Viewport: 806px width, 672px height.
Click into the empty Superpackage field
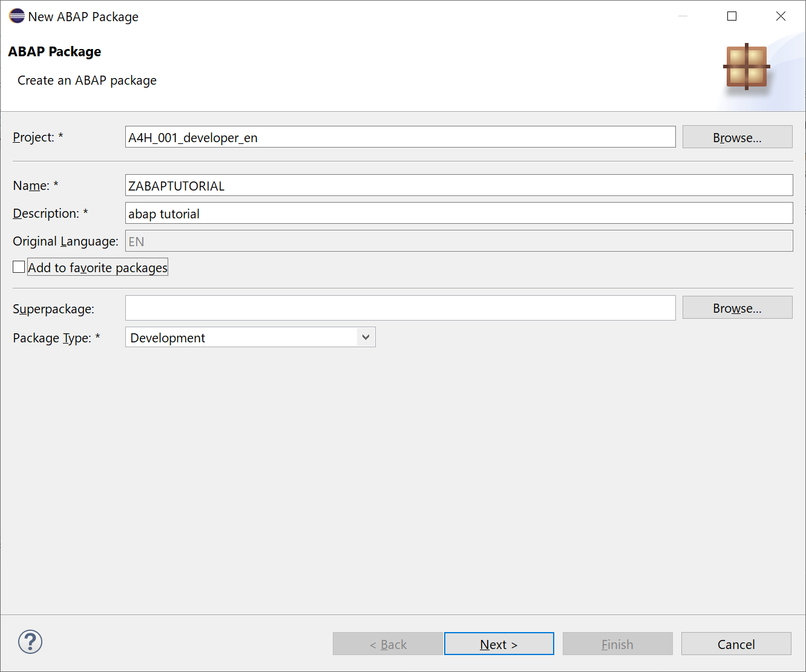click(400, 308)
